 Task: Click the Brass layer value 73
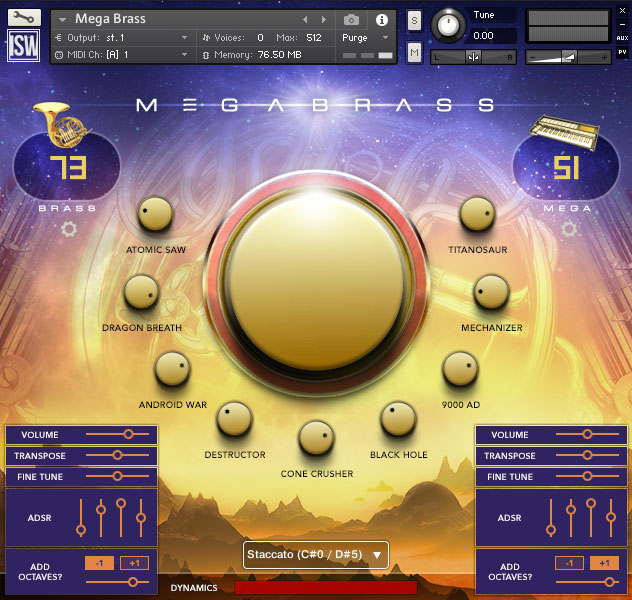(68, 168)
